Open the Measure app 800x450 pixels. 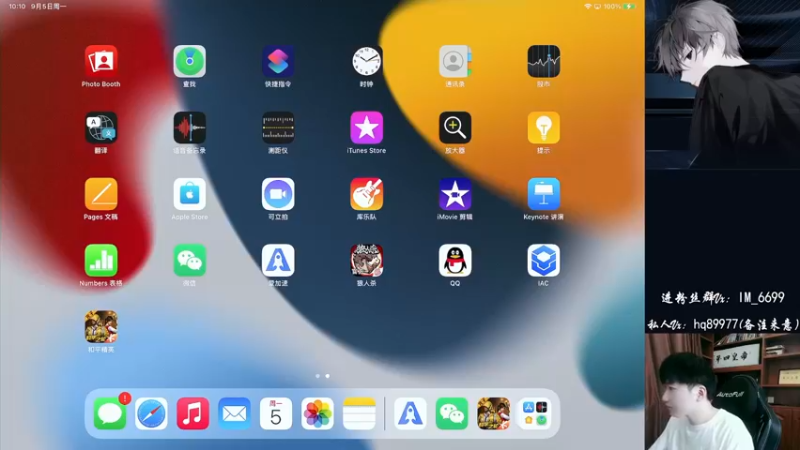(x=278, y=128)
